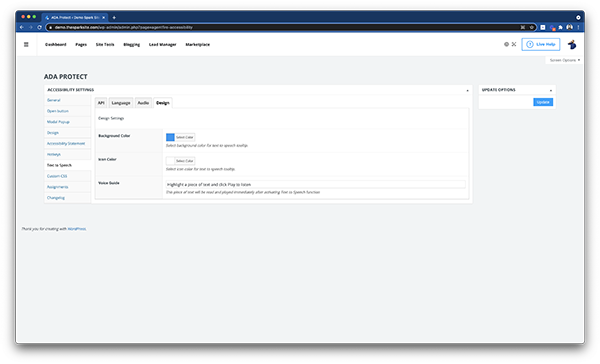Viewport: 600px width, 364px height.
Task: Open user avatar in site header
Action: click(572, 44)
